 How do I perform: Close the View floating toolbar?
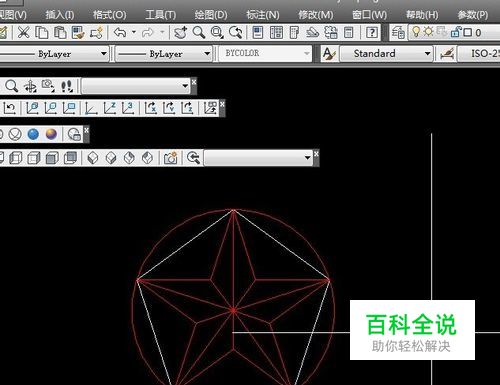tap(316, 154)
